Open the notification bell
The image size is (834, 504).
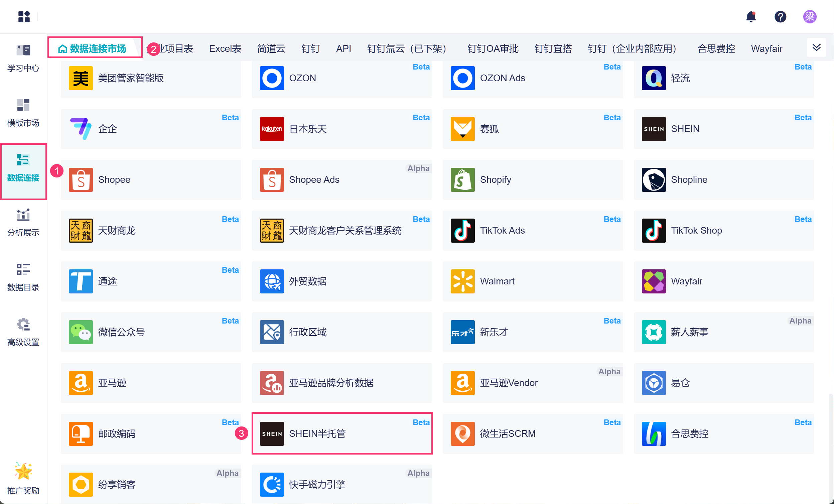(x=751, y=17)
